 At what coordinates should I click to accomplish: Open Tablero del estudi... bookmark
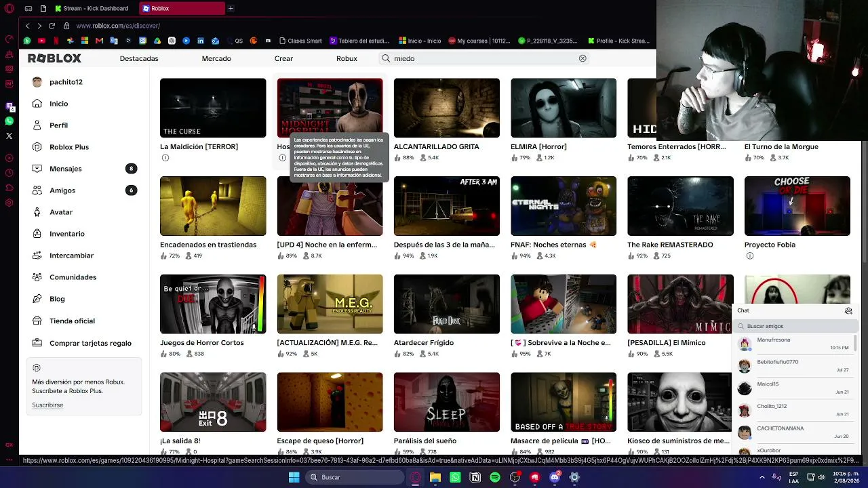[x=359, y=41]
